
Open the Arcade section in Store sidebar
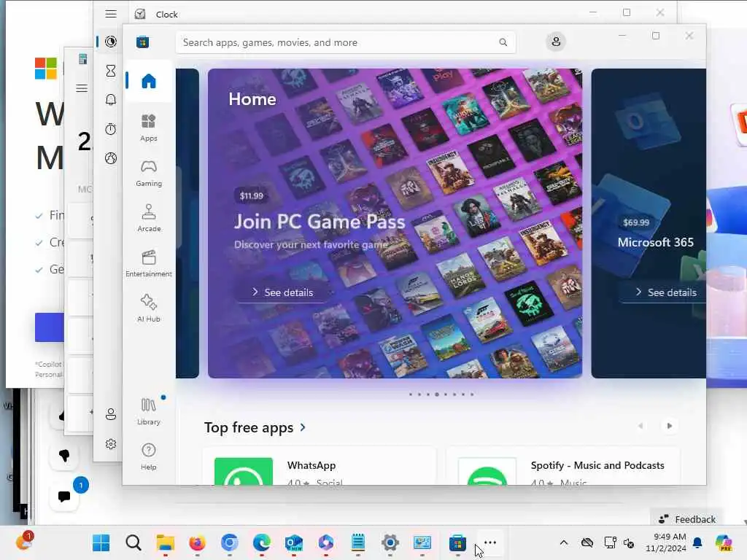(x=149, y=218)
